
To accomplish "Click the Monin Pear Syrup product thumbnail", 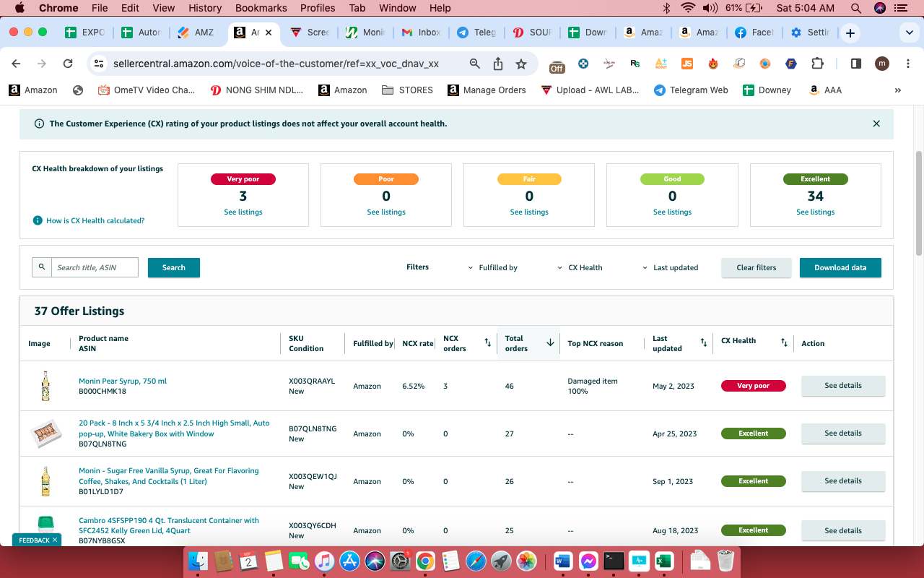I will coord(45,386).
